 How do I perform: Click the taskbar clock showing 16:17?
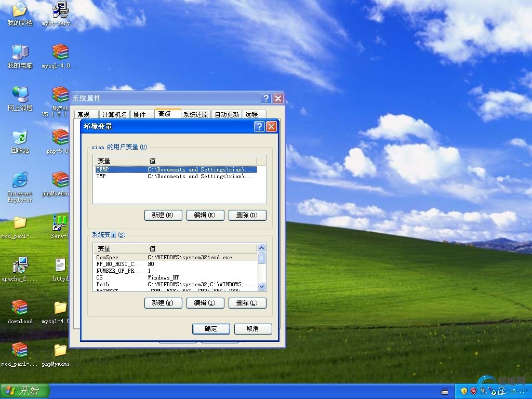click(517, 392)
